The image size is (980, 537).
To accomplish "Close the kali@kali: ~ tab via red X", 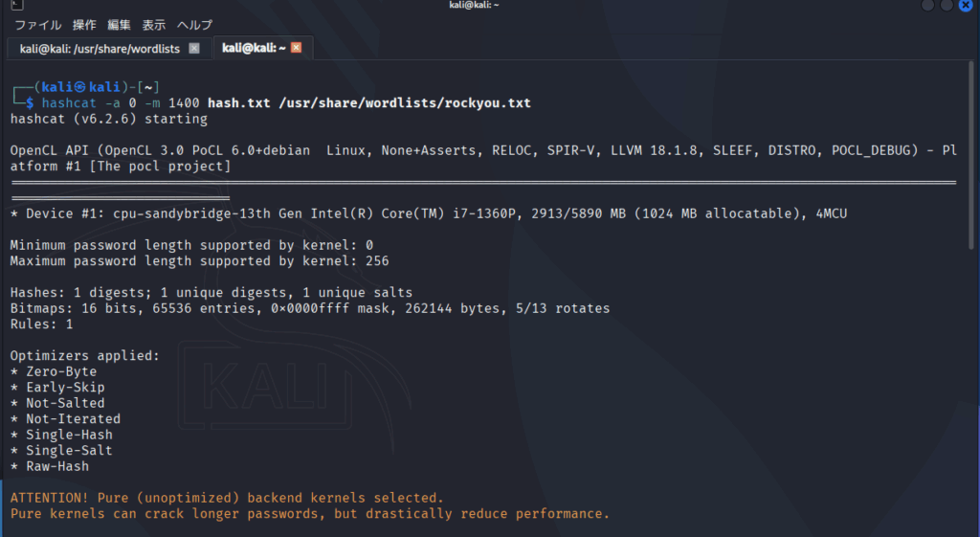I will tap(297, 48).
